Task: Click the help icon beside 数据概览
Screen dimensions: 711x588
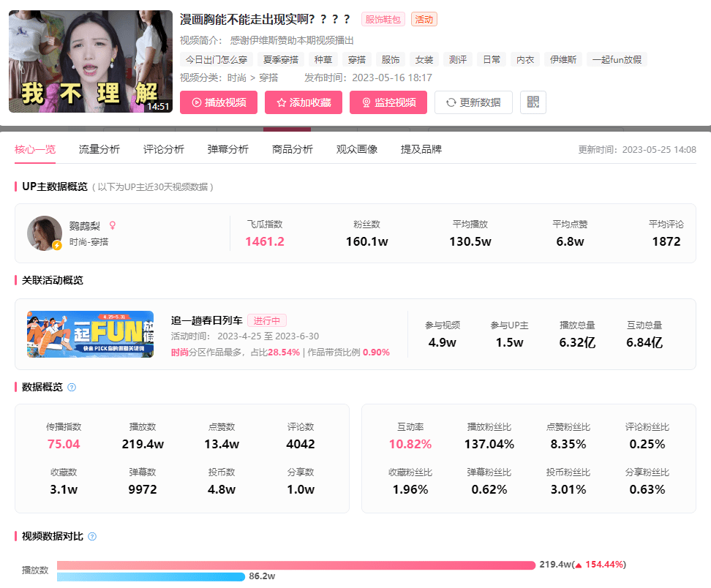Action: pos(72,387)
